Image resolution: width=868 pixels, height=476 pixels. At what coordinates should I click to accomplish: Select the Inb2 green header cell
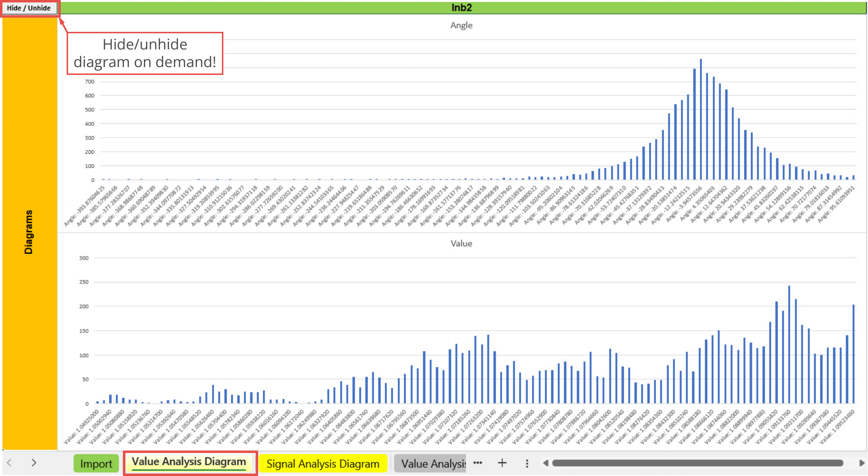(462, 8)
